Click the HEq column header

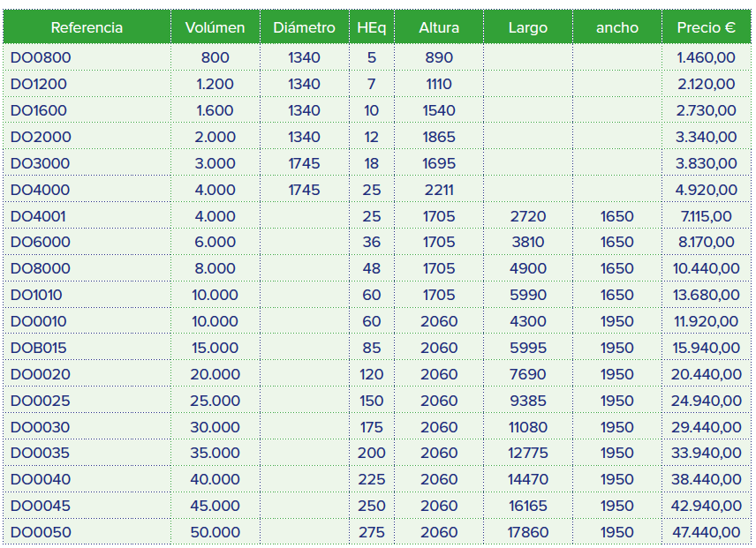tap(373, 27)
